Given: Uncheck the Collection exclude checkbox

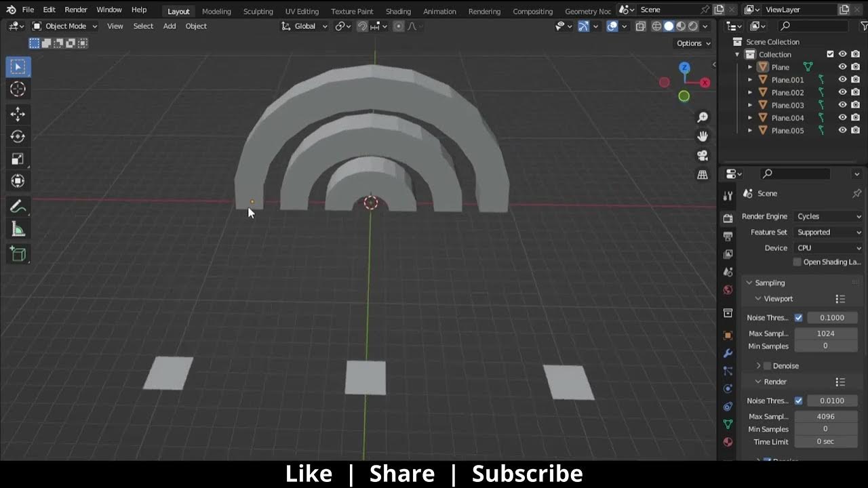Looking at the screenshot, I should click(x=830, y=54).
